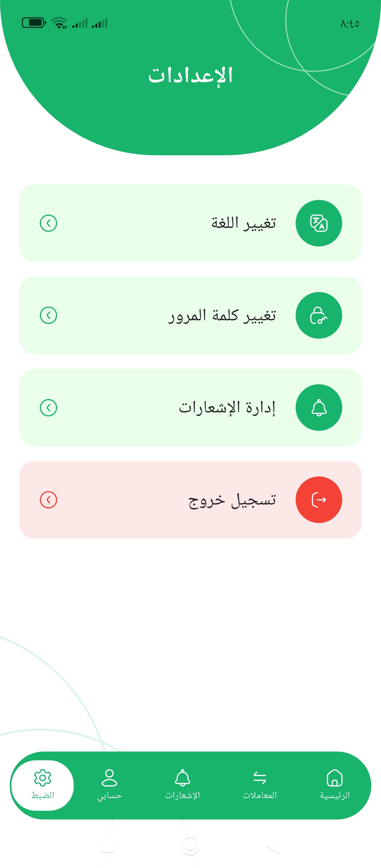Click the green notification bell circle icon

point(319,408)
